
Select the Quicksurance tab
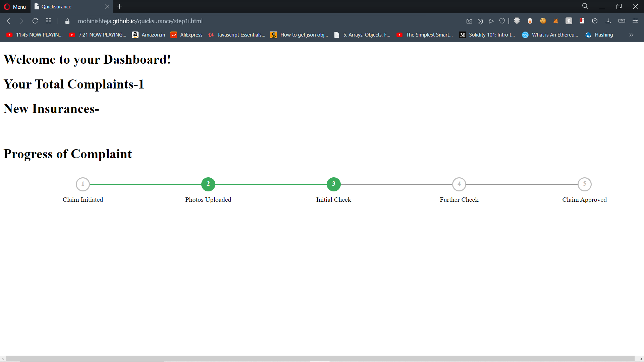coord(67,7)
